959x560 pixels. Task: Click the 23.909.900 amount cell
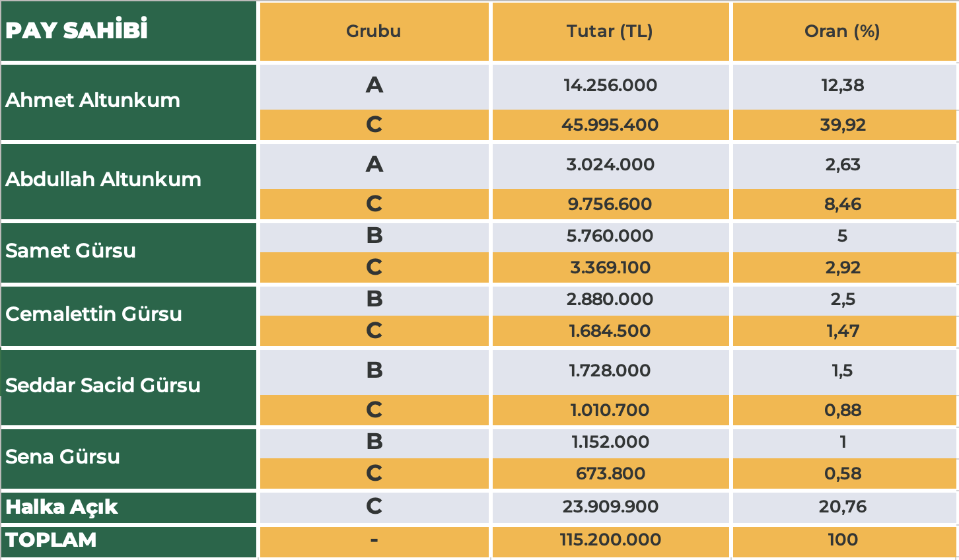pos(610,508)
